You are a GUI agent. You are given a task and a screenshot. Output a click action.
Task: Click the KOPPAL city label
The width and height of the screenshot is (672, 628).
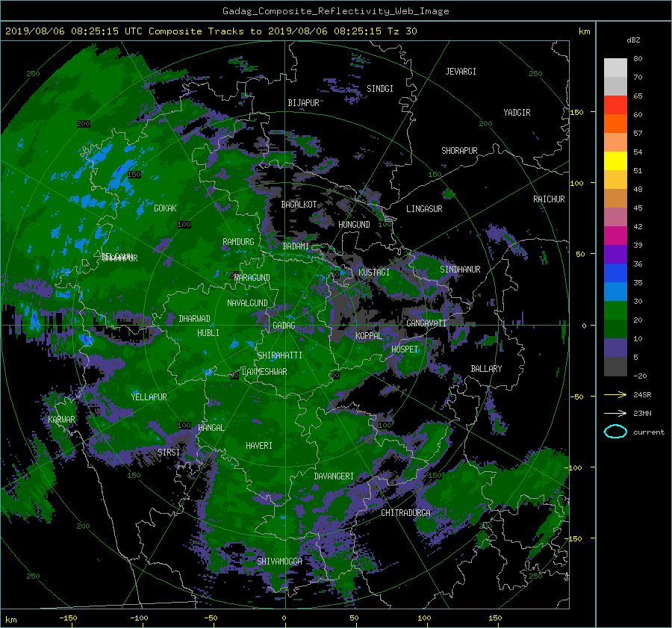(x=369, y=336)
